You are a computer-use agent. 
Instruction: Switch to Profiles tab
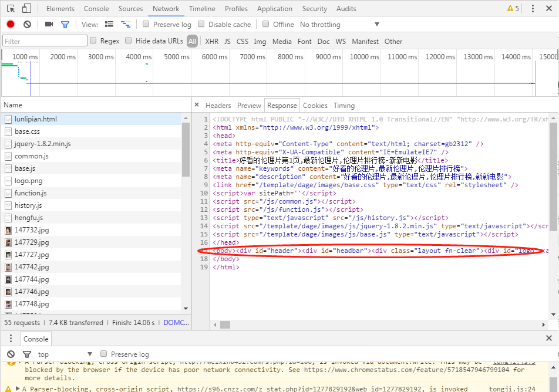[236, 9]
